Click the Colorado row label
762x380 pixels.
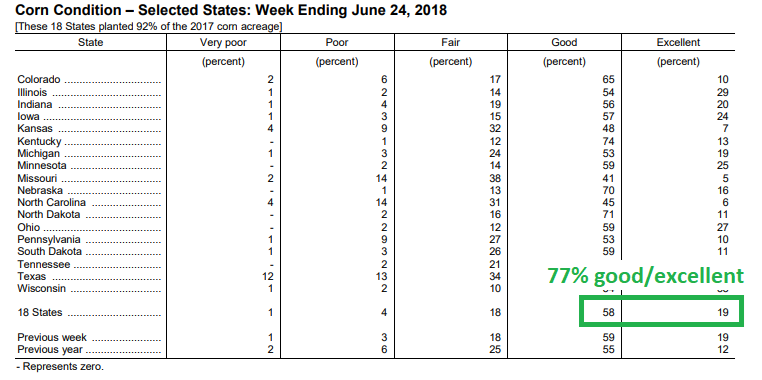[39, 79]
